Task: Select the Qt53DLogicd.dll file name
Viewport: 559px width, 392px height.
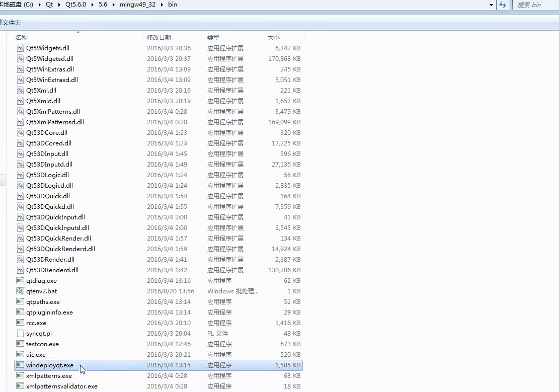Action: click(49, 186)
